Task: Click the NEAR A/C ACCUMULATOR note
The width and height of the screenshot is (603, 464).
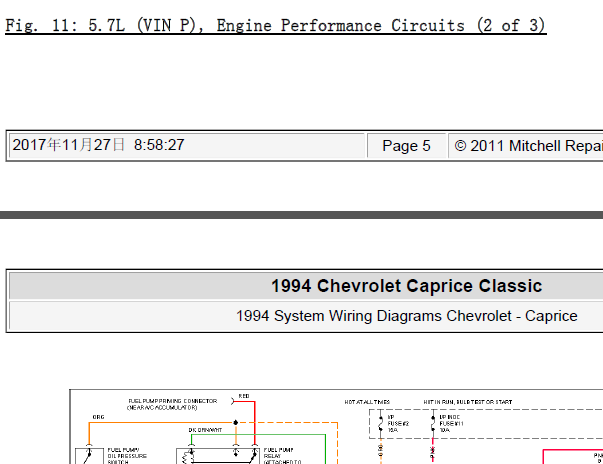Action: tap(162, 407)
